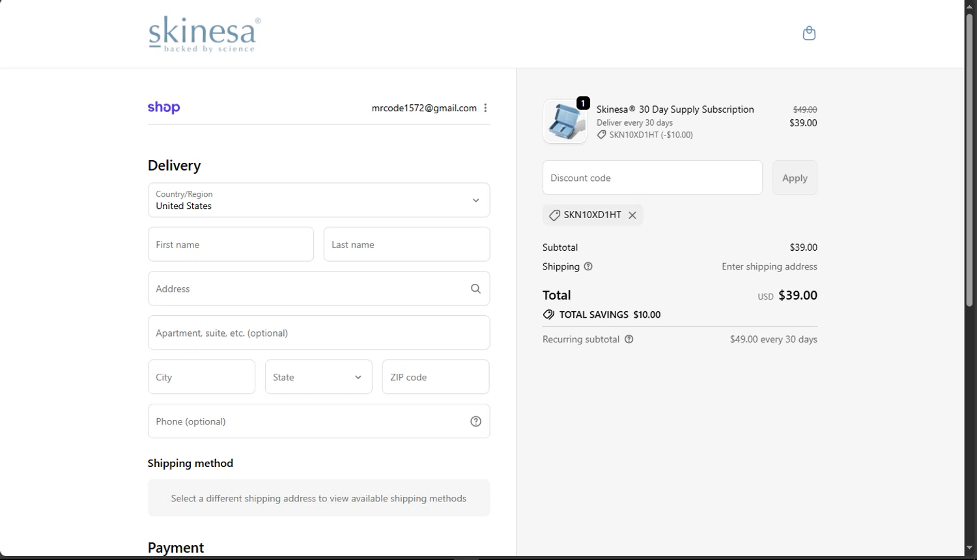Click the Skinesa product thumbnail
Screen dimensions: 977x560
tap(565, 121)
